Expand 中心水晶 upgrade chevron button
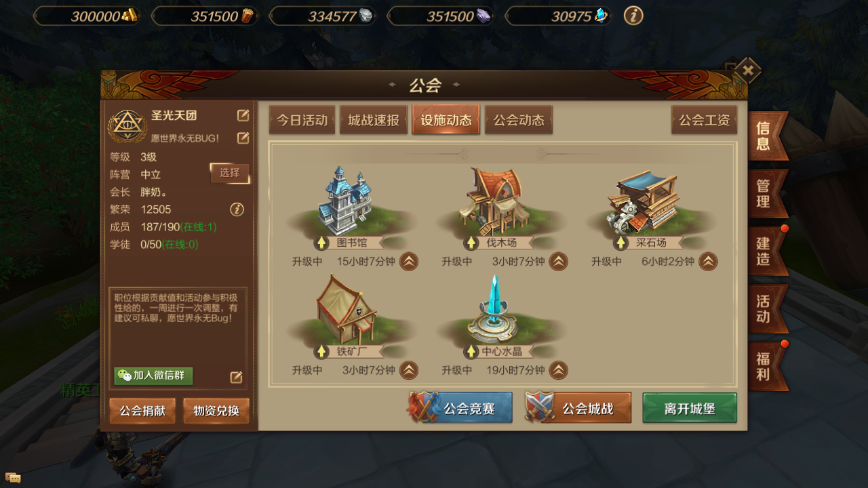This screenshot has width=868, height=488. pyautogui.click(x=558, y=370)
